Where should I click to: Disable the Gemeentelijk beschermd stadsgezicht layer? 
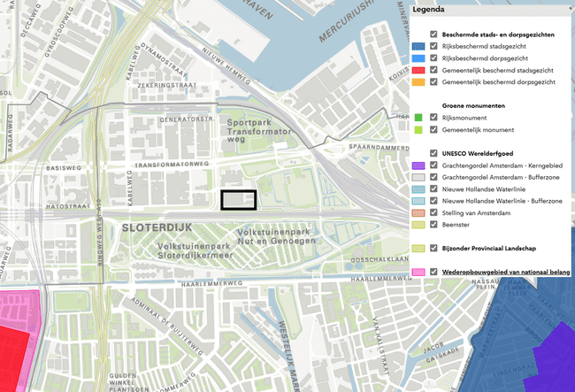tap(433, 70)
